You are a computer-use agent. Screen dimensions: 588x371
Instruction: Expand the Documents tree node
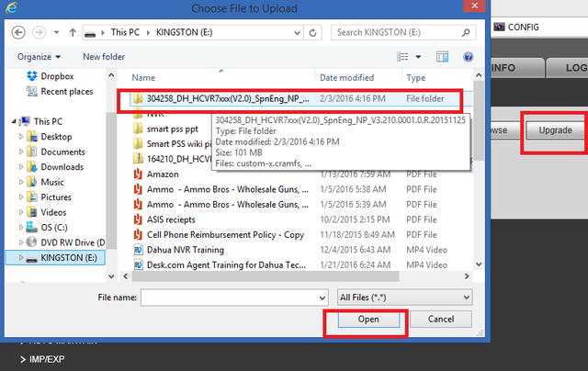click(21, 152)
